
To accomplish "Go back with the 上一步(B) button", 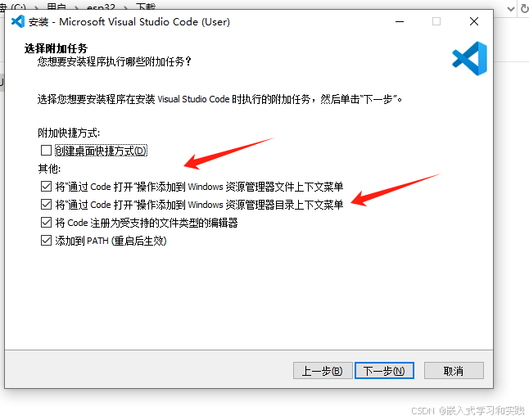I will point(323,371).
